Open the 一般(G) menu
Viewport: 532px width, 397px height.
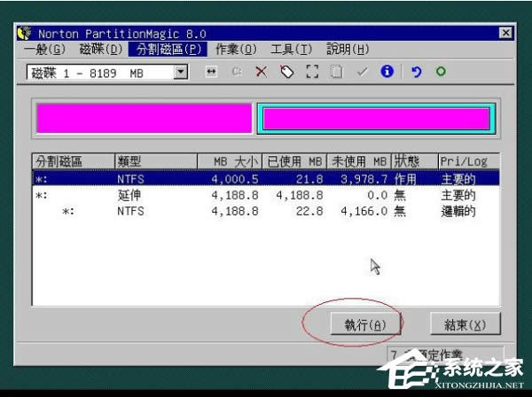point(45,50)
